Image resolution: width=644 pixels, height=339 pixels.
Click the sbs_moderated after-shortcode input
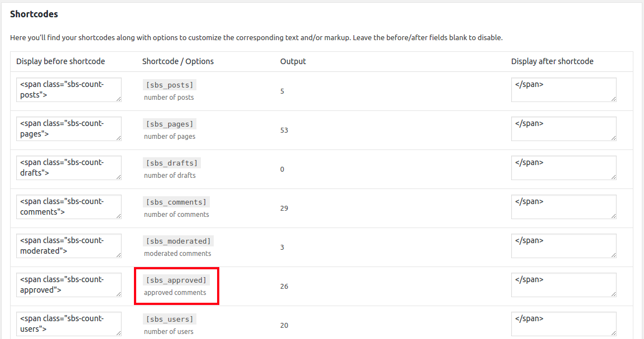coord(563,246)
